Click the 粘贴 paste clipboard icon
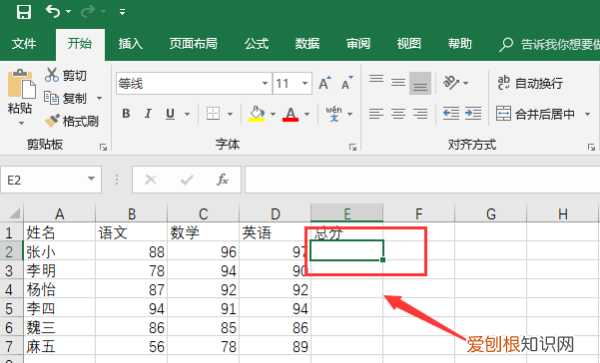Image resolution: width=600 pixels, height=363 pixels. tap(21, 83)
